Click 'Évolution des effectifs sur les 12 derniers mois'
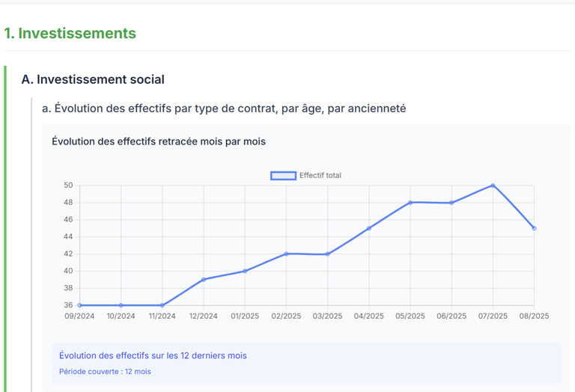 153,356
